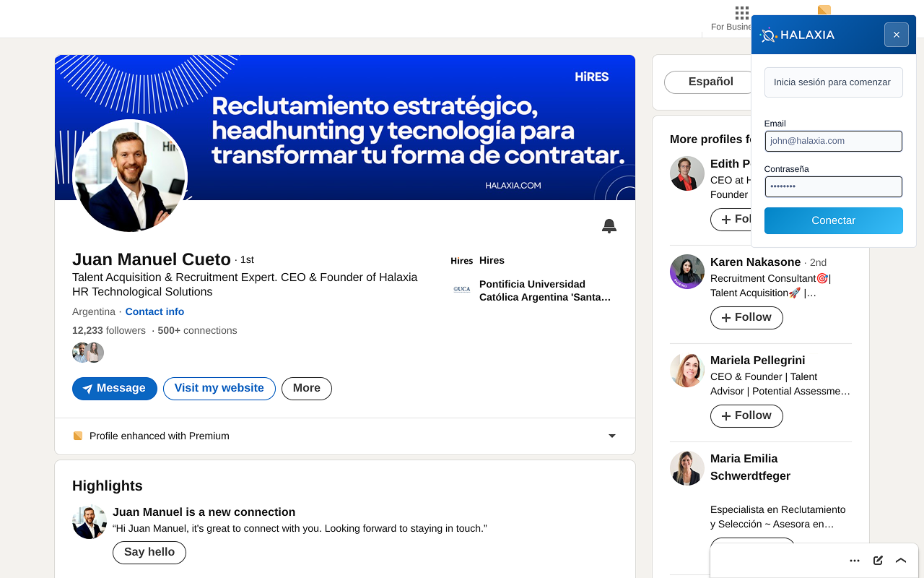Click the compose new message icon
The width and height of the screenshot is (924, 578).
click(x=878, y=561)
